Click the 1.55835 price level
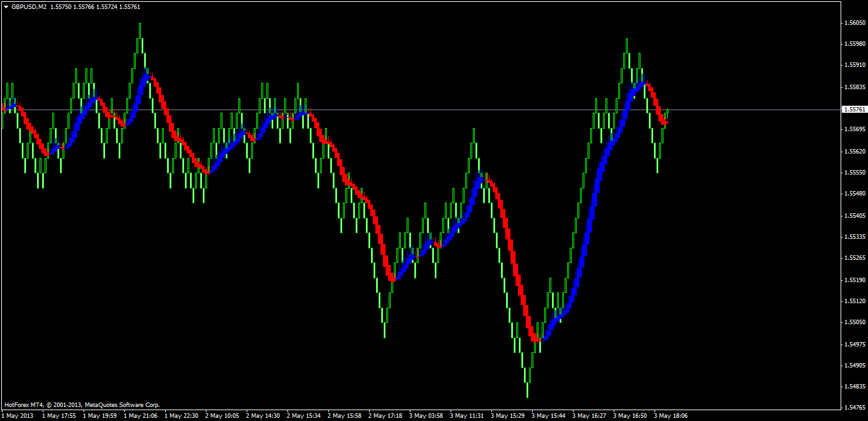The height and width of the screenshot is (421, 868). click(854, 87)
